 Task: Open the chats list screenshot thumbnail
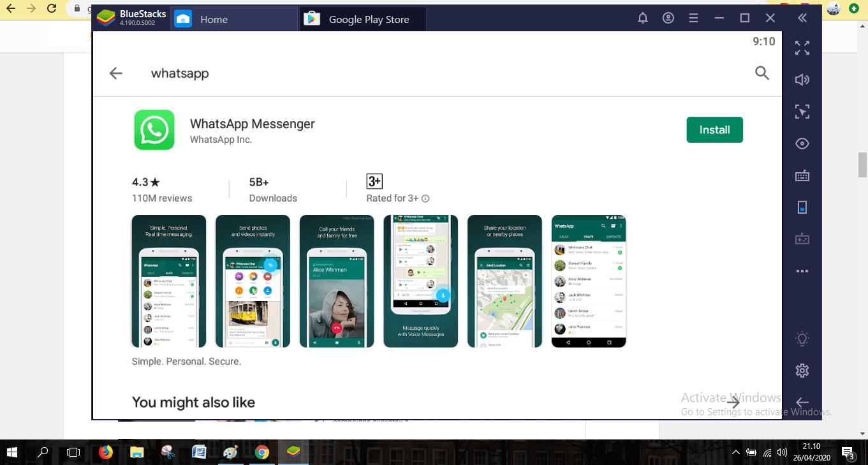[589, 281]
